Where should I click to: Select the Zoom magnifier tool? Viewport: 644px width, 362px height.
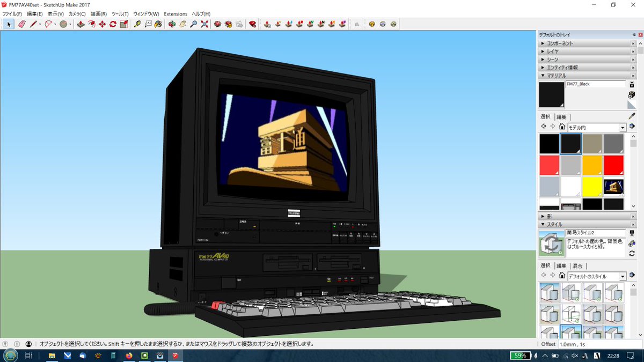coord(193,24)
